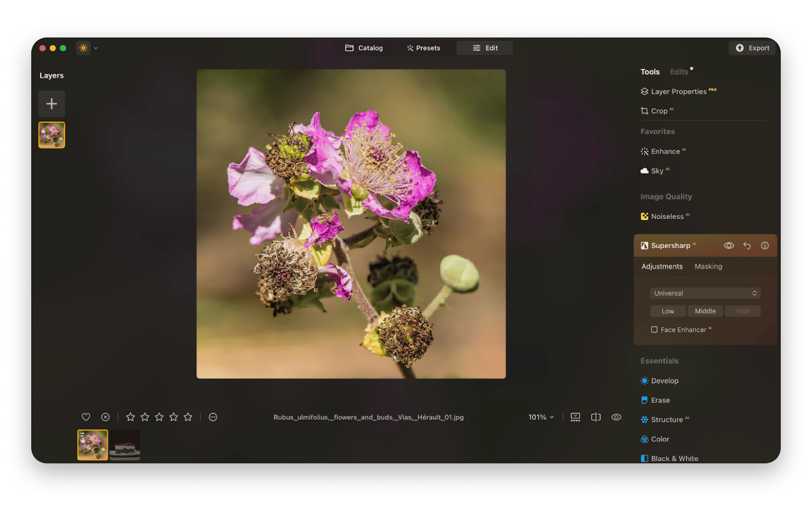Open the zoom level dropdown at 101%
The height and width of the screenshot is (505, 812).
(541, 416)
